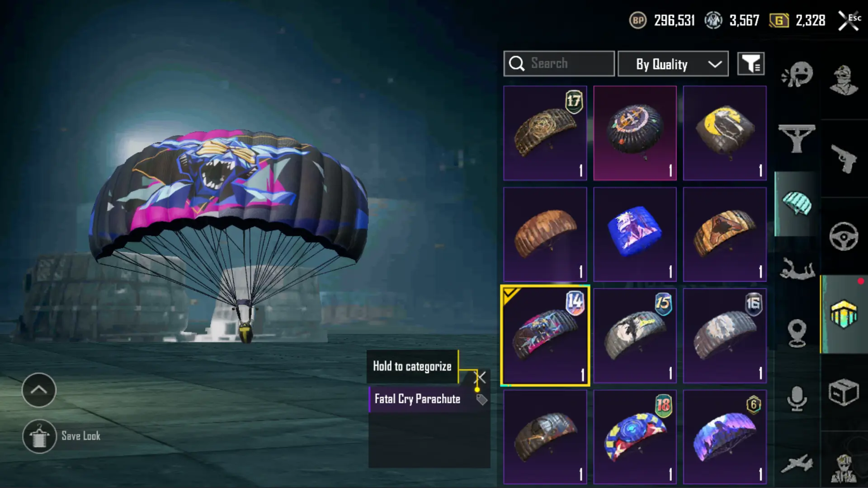Viewport: 868px width, 488px height.
Task: Select the parachute with badge 18
Action: [635, 437]
